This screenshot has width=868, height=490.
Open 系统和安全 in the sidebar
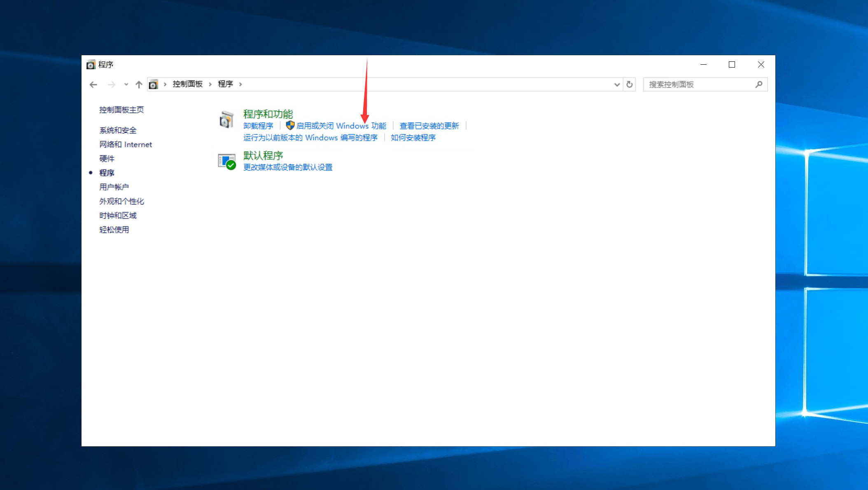click(x=118, y=130)
